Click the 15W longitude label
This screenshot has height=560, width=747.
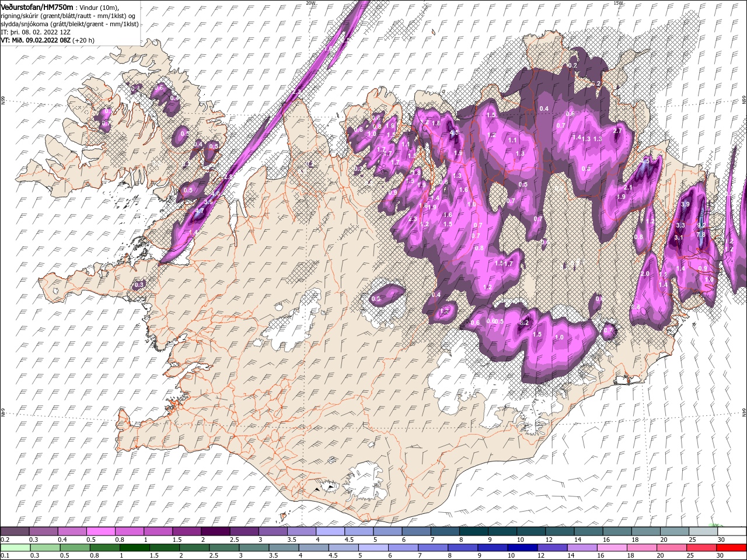tap(618, 2)
